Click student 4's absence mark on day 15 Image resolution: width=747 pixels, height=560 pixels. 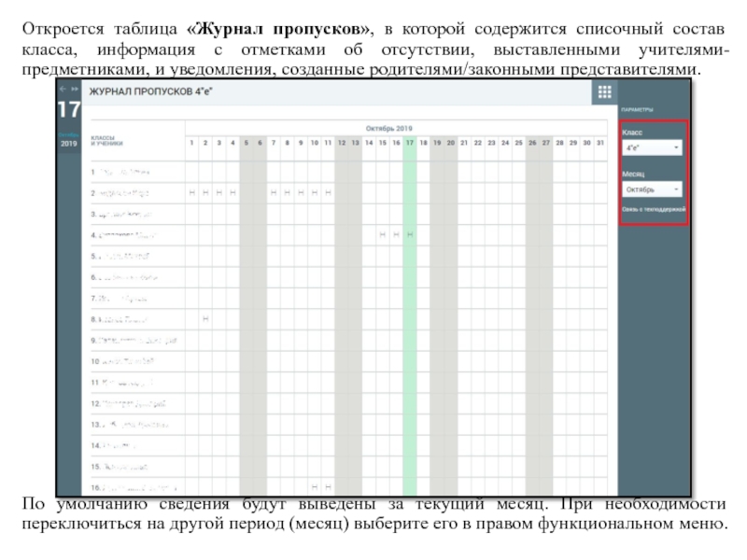point(382,234)
